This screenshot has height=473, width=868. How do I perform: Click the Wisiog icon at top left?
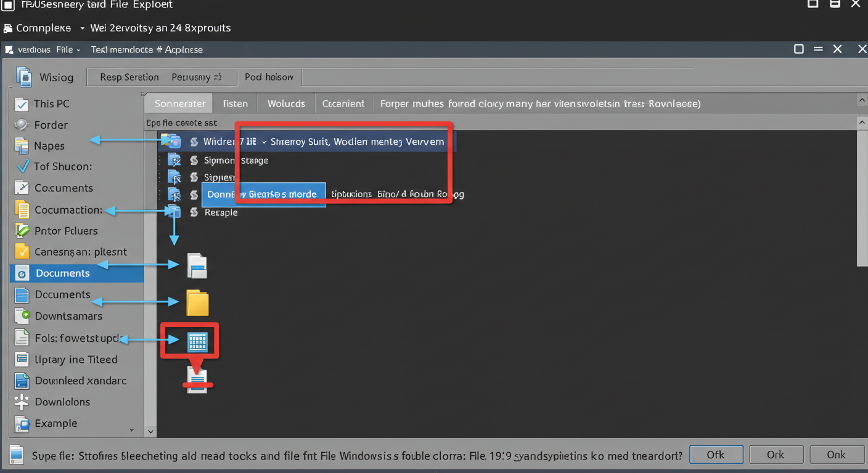(25, 76)
